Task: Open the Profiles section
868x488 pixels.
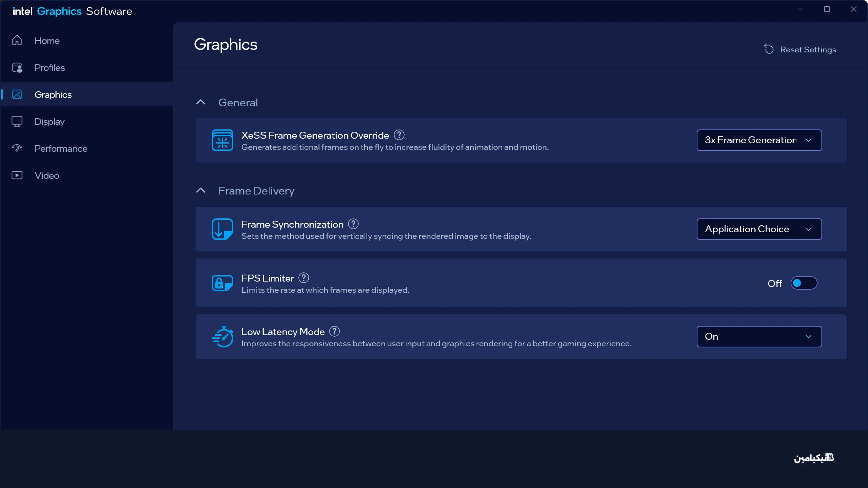Action: coord(49,68)
